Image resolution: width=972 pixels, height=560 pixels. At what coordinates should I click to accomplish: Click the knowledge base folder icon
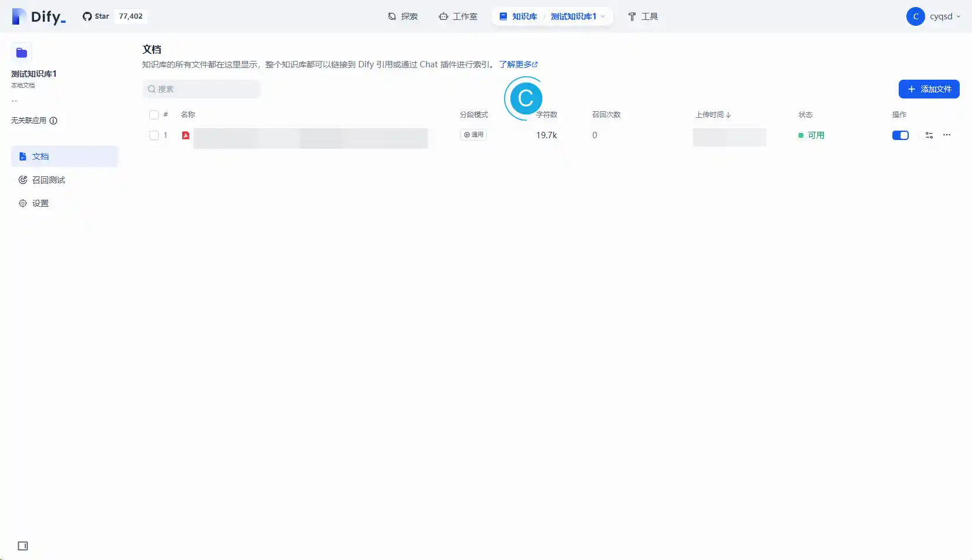click(x=22, y=53)
